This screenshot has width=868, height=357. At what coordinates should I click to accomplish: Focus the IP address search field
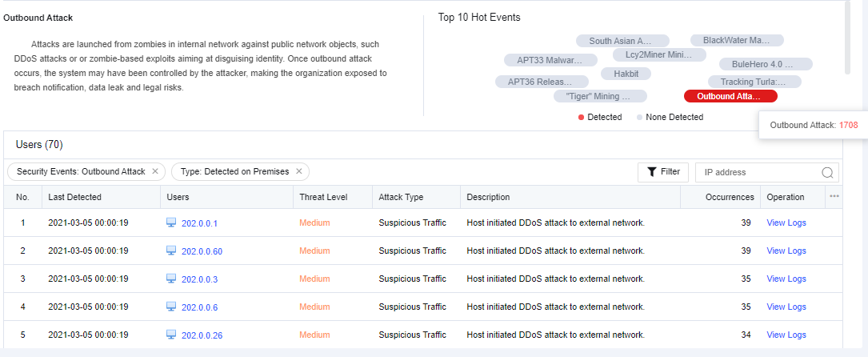[756, 172]
